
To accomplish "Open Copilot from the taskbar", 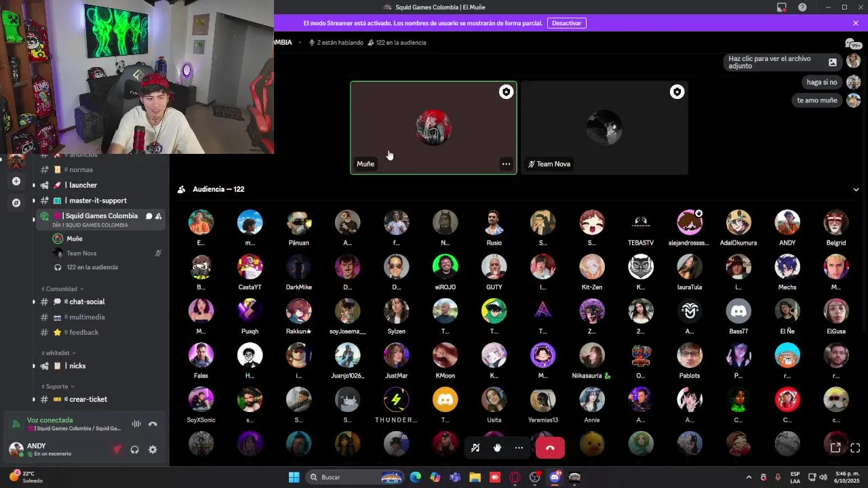I will coord(435,477).
